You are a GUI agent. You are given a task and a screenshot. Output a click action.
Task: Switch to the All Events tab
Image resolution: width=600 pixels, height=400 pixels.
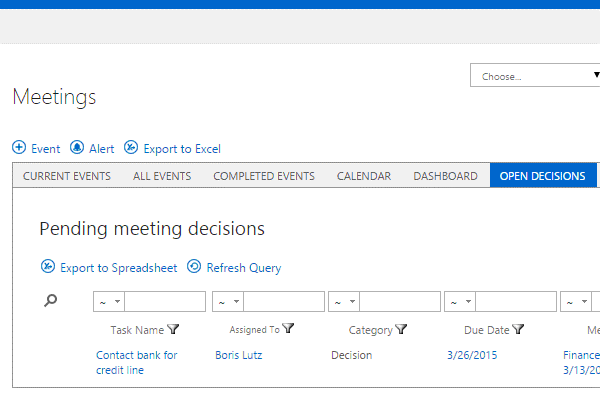pos(162,176)
